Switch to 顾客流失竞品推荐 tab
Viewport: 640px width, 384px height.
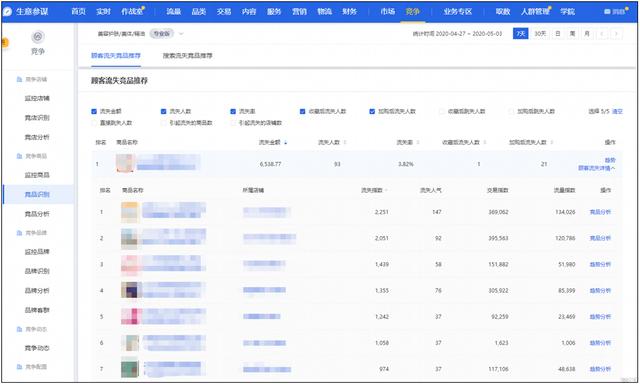tap(116, 55)
